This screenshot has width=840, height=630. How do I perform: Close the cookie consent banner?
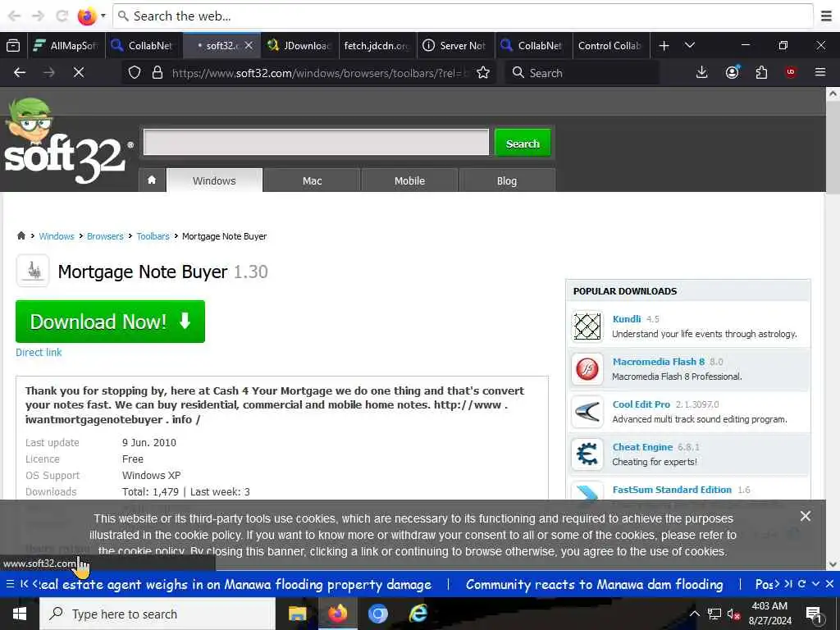pyautogui.click(x=805, y=516)
